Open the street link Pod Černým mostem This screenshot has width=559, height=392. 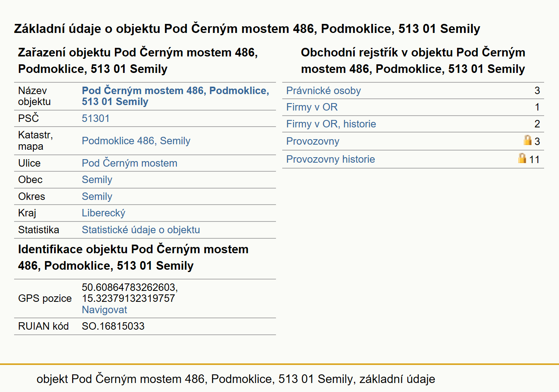(x=129, y=163)
